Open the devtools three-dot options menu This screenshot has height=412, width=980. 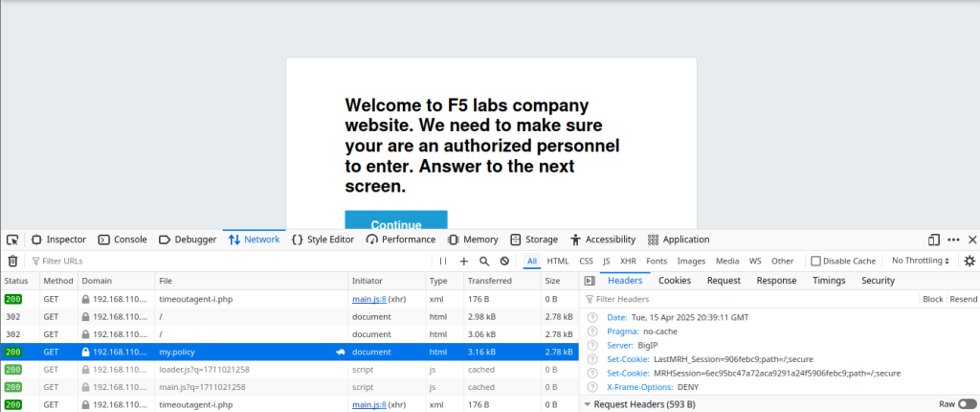pyautogui.click(x=953, y=240)
